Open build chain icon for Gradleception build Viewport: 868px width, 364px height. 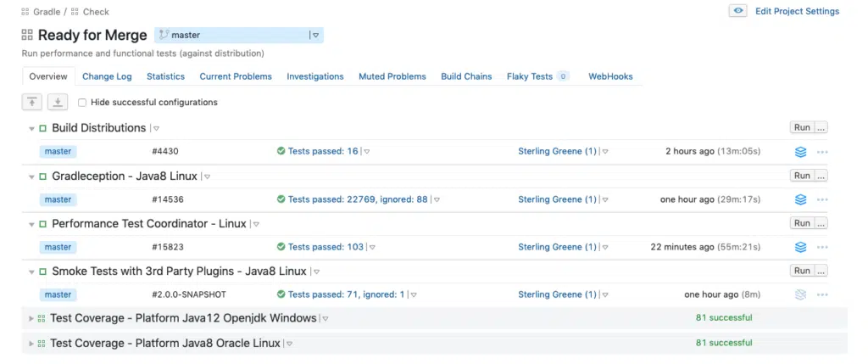point(800,199)
